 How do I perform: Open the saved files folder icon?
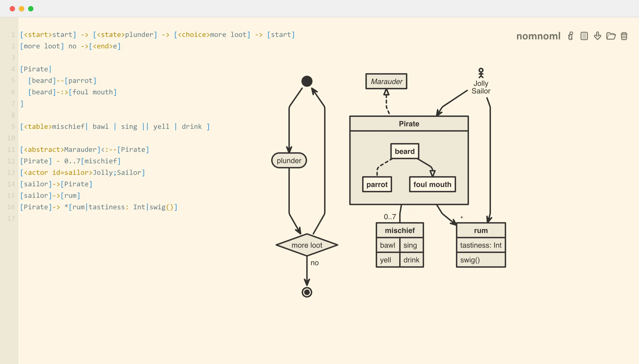pos(611,36)
